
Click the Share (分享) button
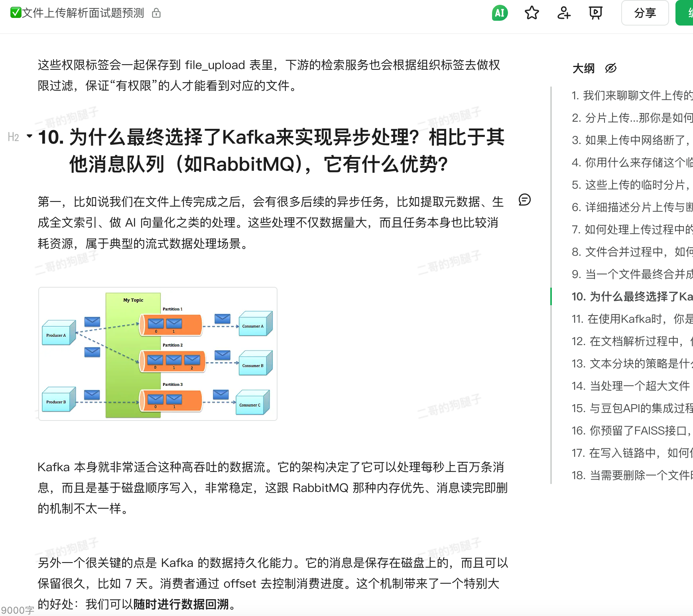(x=645, y=13)
